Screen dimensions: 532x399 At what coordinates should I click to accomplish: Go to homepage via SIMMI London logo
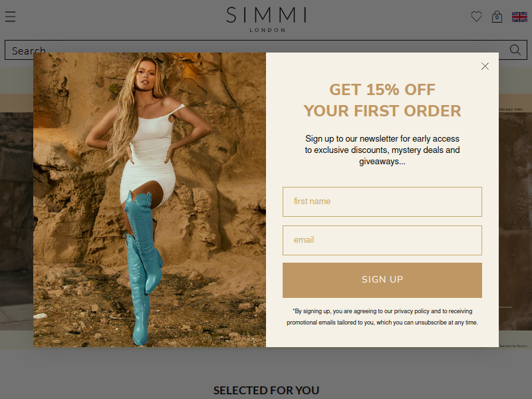[x=267, y=19]
